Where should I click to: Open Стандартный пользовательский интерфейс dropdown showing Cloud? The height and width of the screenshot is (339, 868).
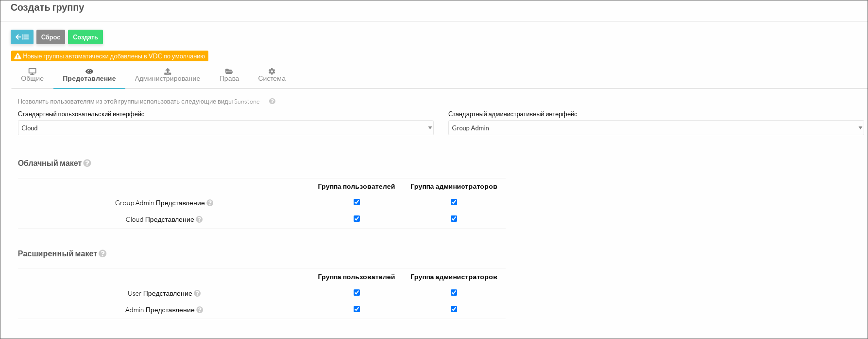[x=226, y=128]
